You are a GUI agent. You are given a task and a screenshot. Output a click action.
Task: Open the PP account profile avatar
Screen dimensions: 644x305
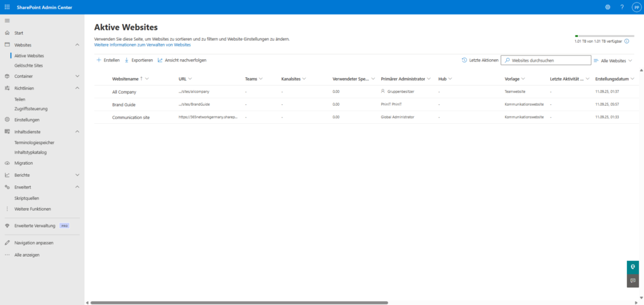tap(636, 7)
